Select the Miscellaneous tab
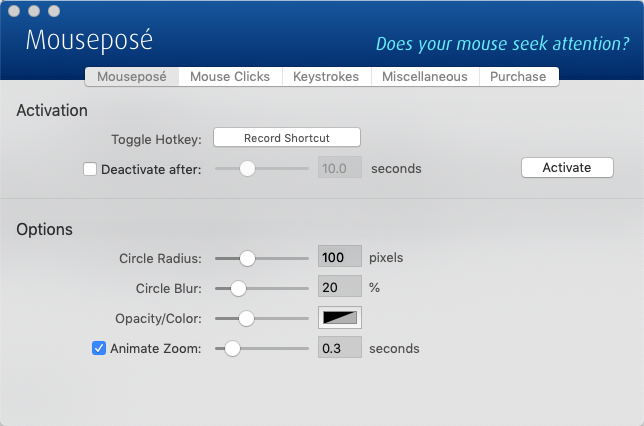Viewport: 644px width, 426px height. pyautogui.click(x=425, y=77)
